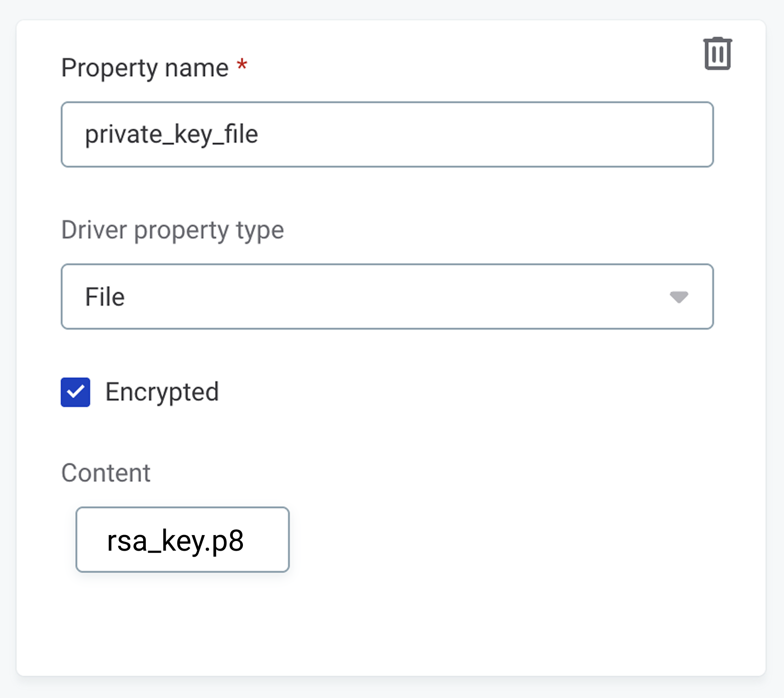Click the red required asterisk
Screen dimensions: 784x698
tap(242, 65)
